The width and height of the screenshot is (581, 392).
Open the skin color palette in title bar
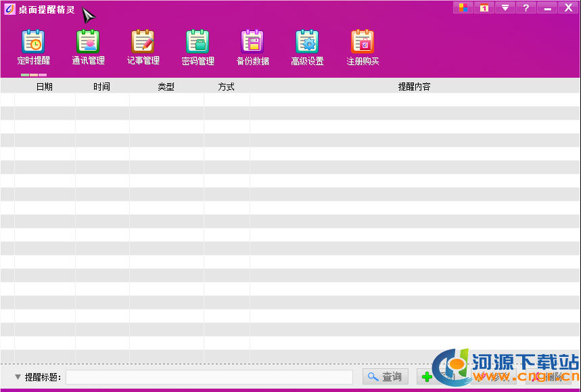pos(463,7)
